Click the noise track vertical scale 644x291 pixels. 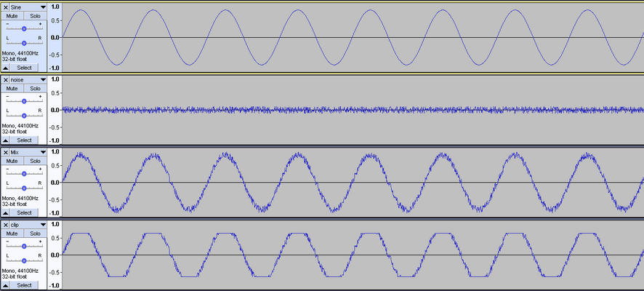tap(55, 110)
